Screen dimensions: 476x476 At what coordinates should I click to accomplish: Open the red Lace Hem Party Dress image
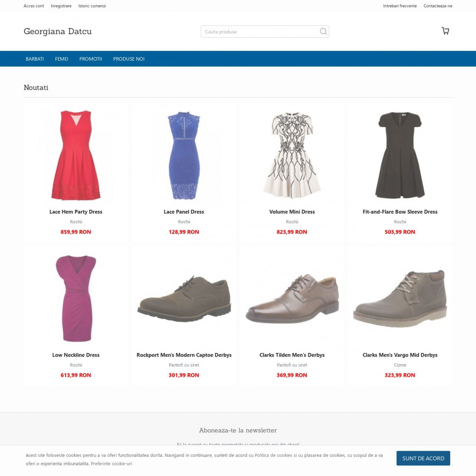pyautogui.click(x=76, y=155)
